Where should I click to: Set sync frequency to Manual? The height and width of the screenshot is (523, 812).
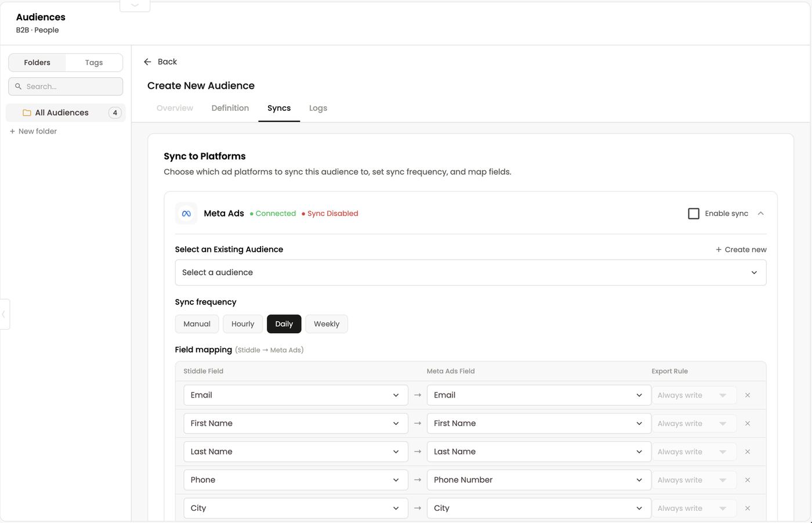point(197,324)
